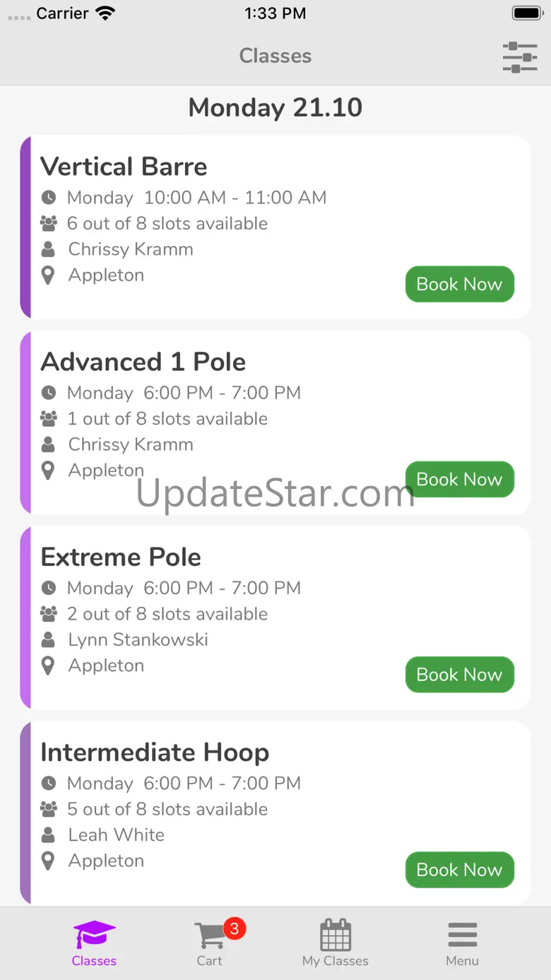
Task: Open the Extreme Pole class title
Action: click(x=121, y=557)
